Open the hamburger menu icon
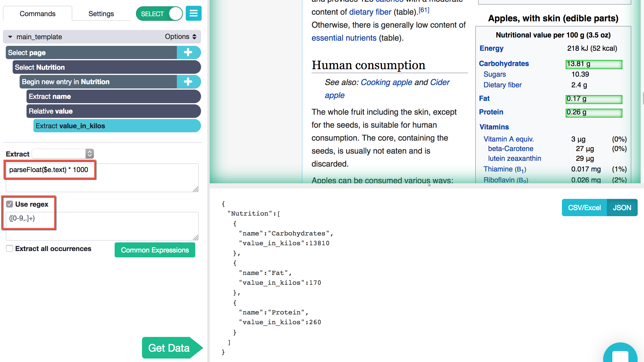644x362 pixels. 194,13
